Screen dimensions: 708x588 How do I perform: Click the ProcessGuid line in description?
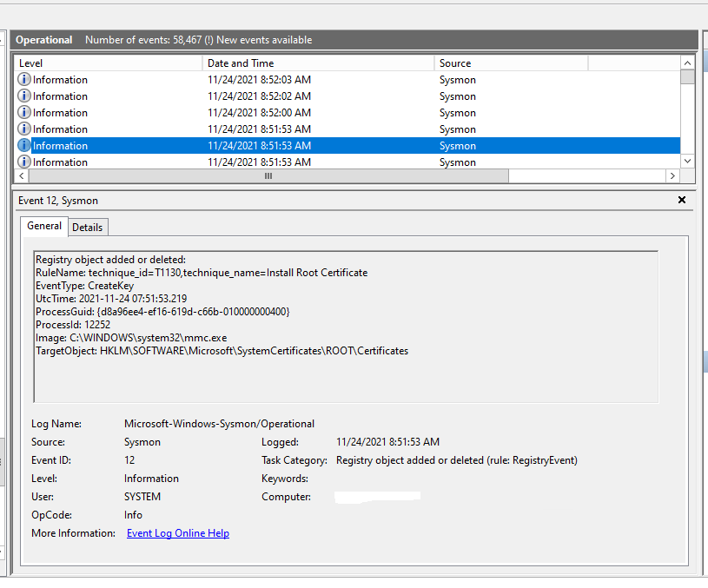click(162, 312)
